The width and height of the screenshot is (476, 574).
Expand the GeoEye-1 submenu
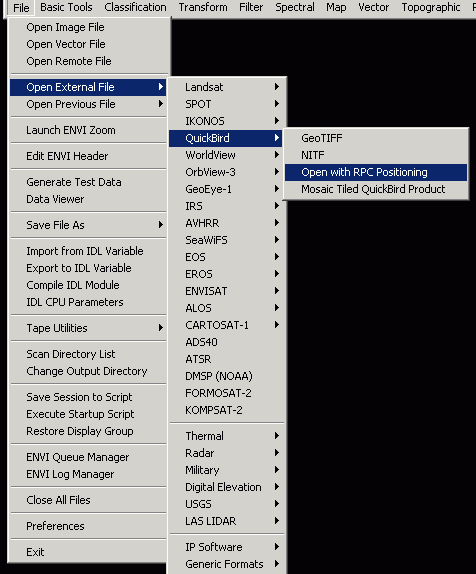point(226,189)
